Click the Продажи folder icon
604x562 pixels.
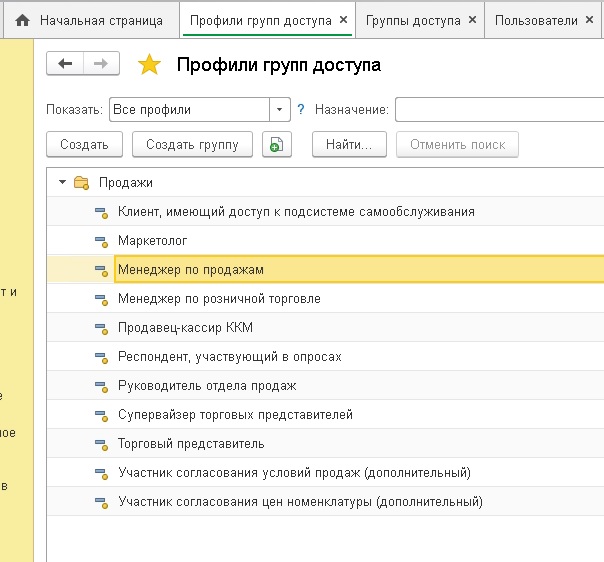(x=81, y=183)
